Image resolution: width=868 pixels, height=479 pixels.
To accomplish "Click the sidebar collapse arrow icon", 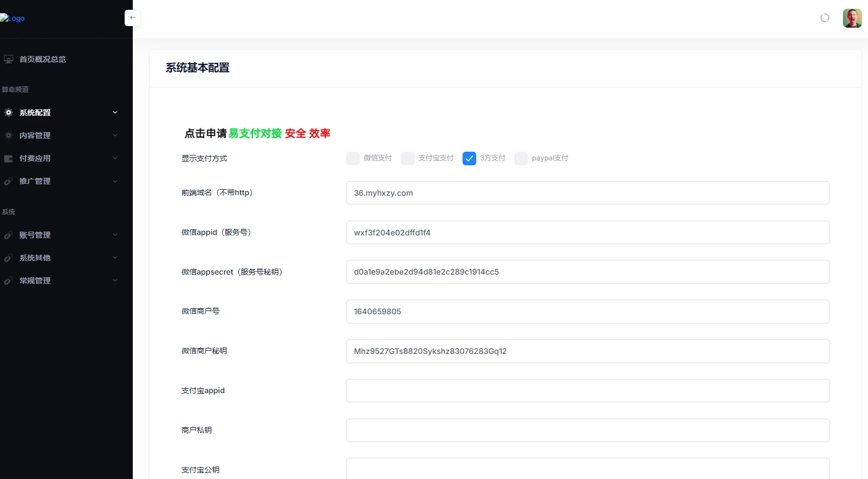I will 132,18.
